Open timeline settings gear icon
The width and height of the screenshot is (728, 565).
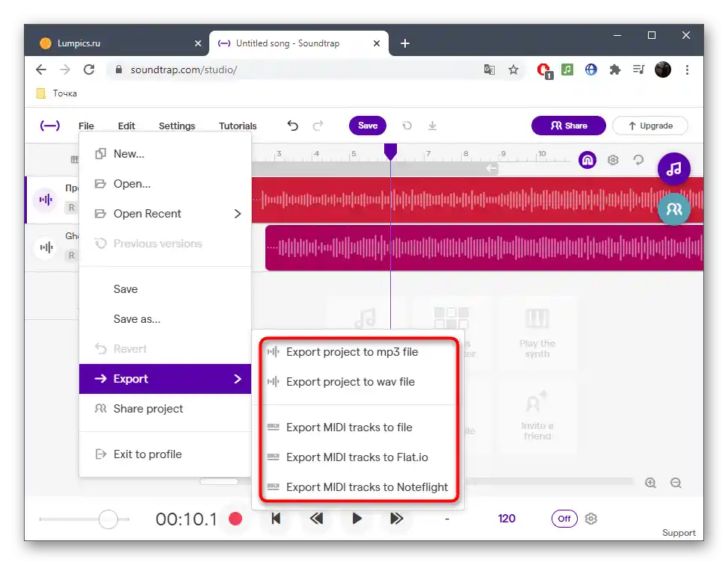[x=613, y=160]
